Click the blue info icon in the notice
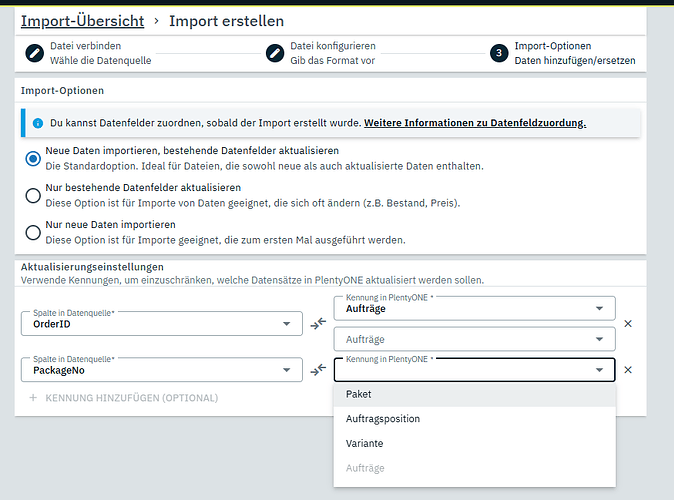 pos(38,123)
